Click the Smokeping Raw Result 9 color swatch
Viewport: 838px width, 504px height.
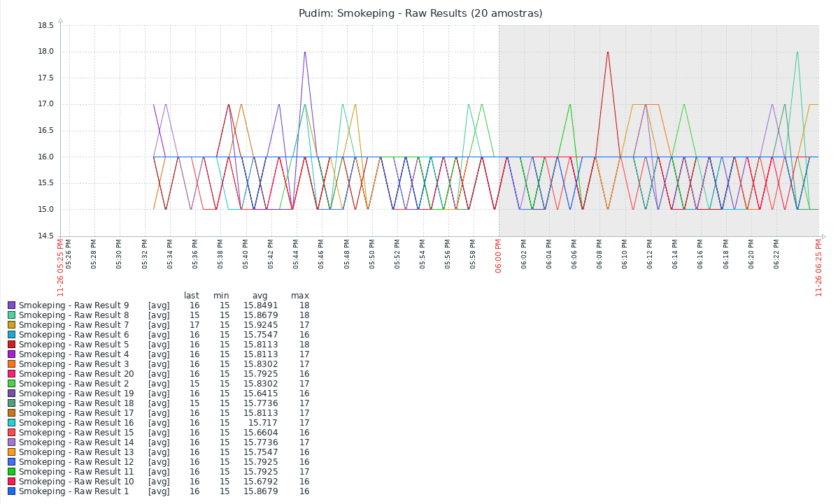pos(11,305)
